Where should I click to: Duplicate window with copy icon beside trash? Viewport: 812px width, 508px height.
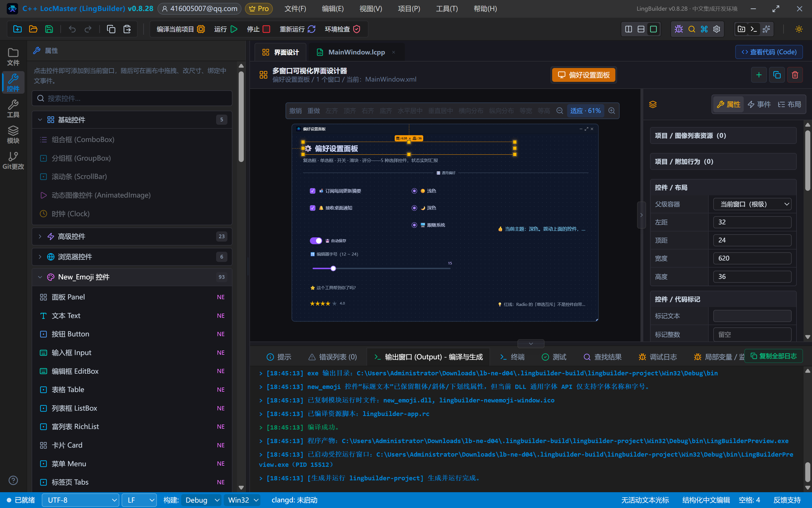coord(777,75)
